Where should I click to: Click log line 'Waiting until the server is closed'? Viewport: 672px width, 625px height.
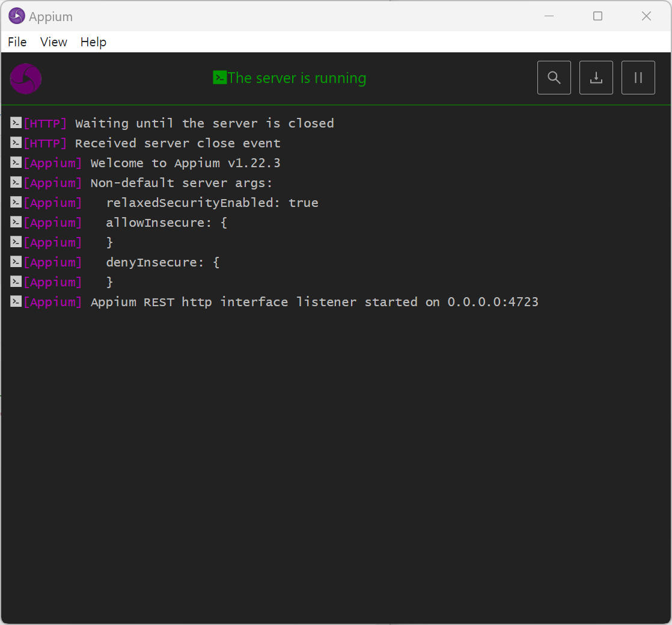pos(204,123)
